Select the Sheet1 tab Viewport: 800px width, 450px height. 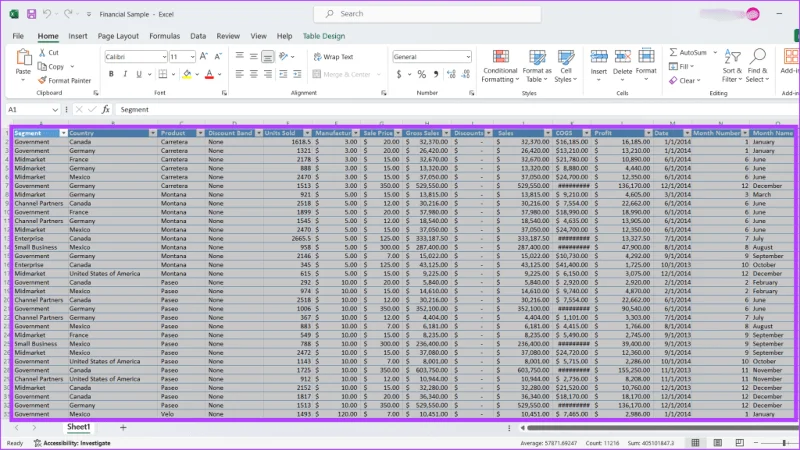coord(78,427)
